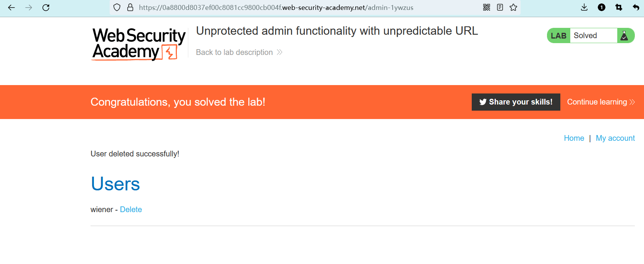Click the extension badge with number 1
The image size is (644, 264).
pyautogui.click(x=602, y=7)
